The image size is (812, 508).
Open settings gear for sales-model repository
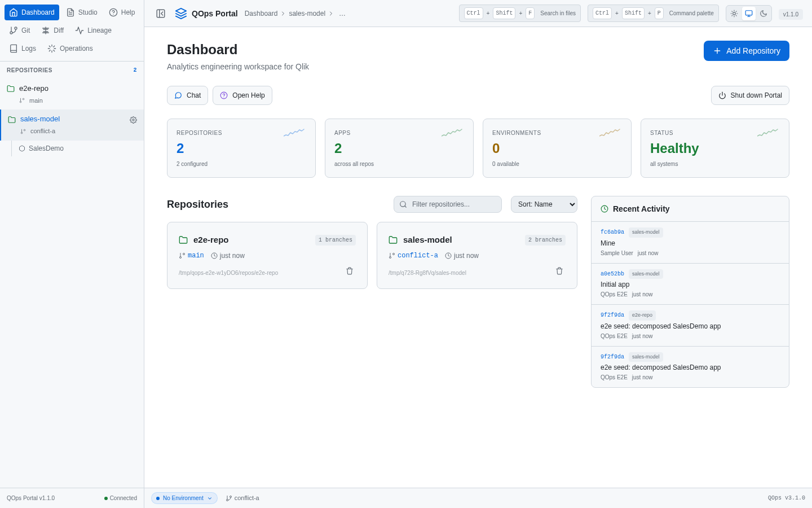(133, 120)
